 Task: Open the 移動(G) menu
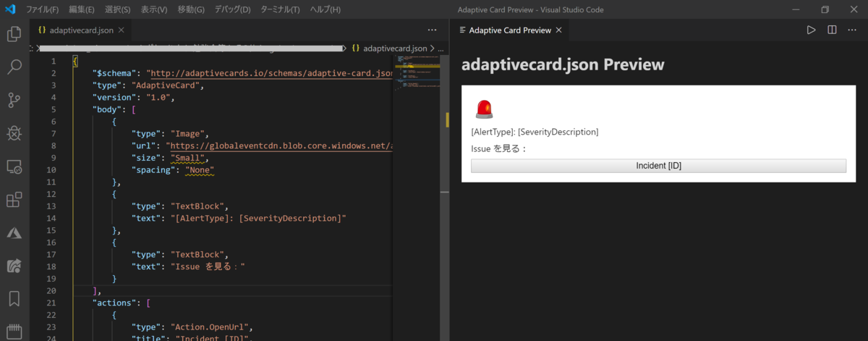coord(191,9)
